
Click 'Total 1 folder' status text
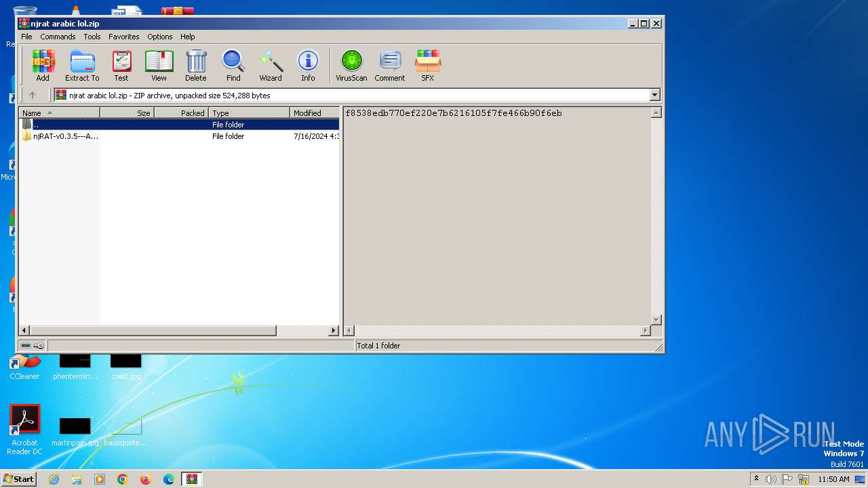[x=378, y=346]
